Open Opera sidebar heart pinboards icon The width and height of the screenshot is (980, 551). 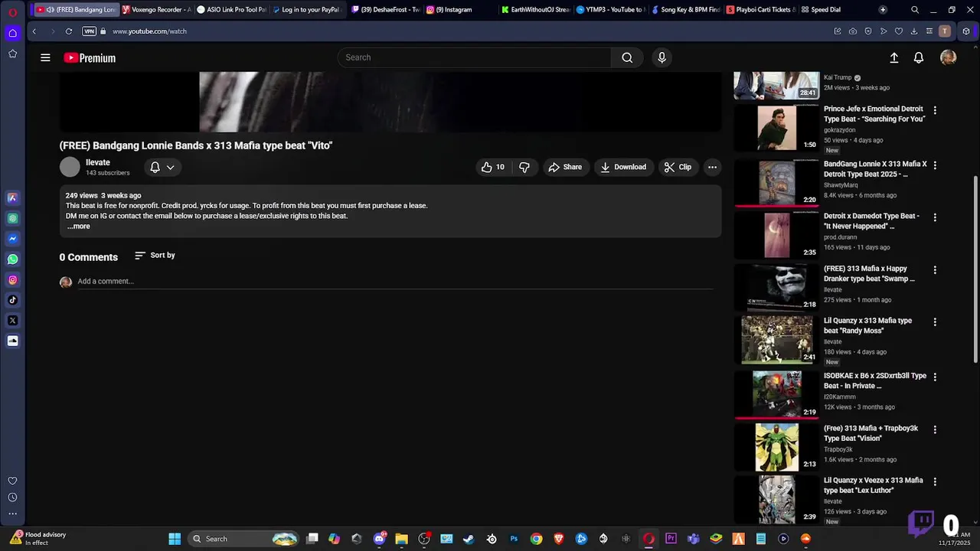[13, 481]
